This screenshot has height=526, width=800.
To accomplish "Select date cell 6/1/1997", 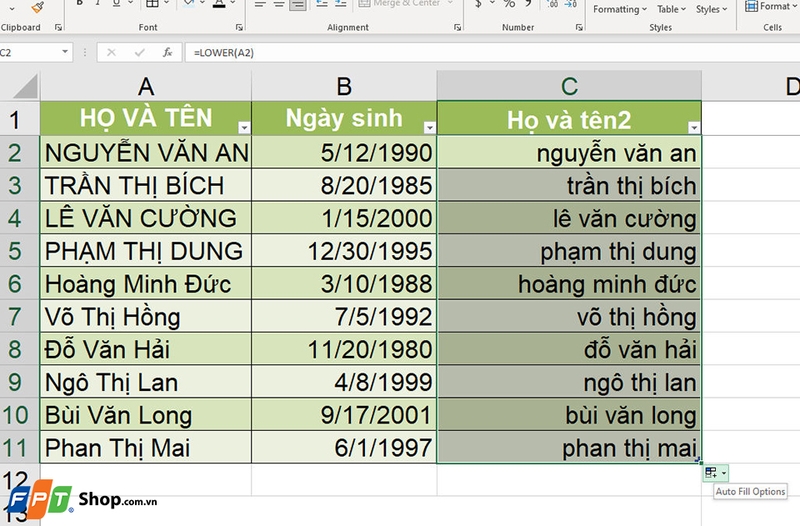I will (x=344, y=447).
